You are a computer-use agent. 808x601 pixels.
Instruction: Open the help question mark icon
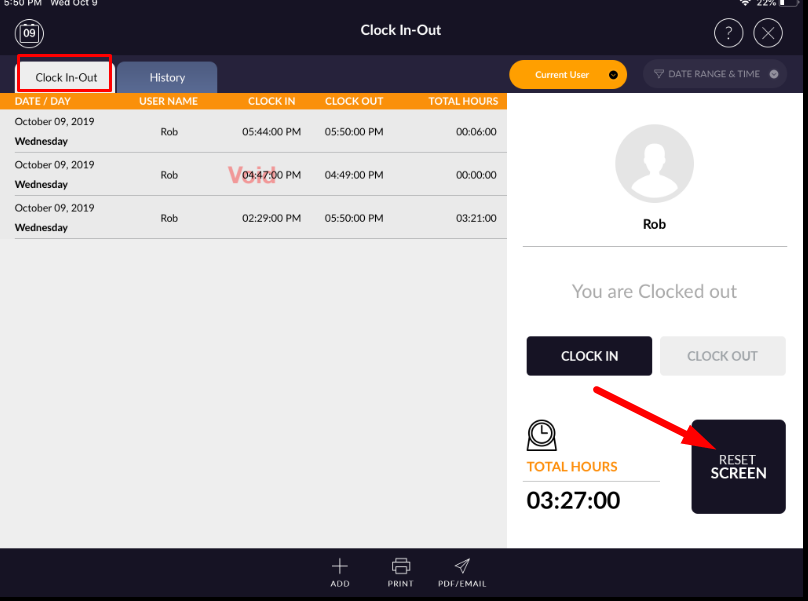[728, 34]
